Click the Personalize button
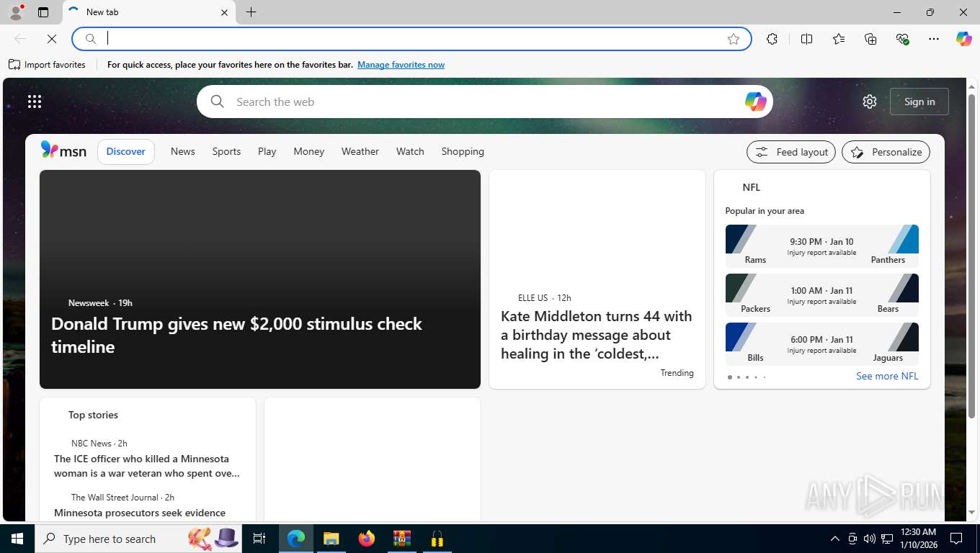This screenshot has width=980, height=553. tap(886, 152)
